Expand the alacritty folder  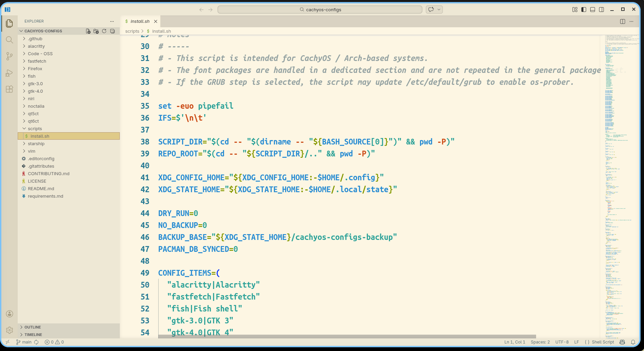[x=69, y=46]
